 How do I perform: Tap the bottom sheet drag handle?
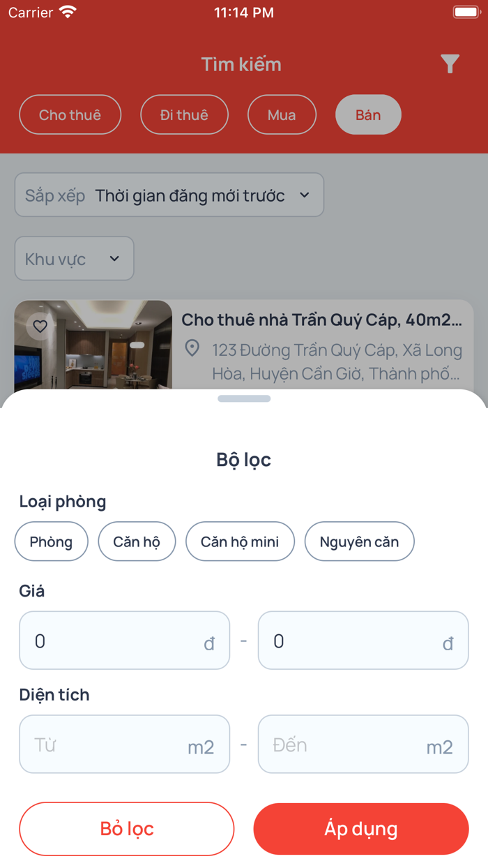[x=243, y=398]
